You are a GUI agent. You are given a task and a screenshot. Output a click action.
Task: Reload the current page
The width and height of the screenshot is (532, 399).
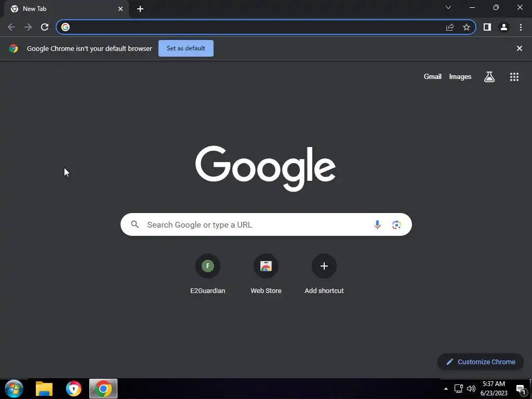(45, 27)
